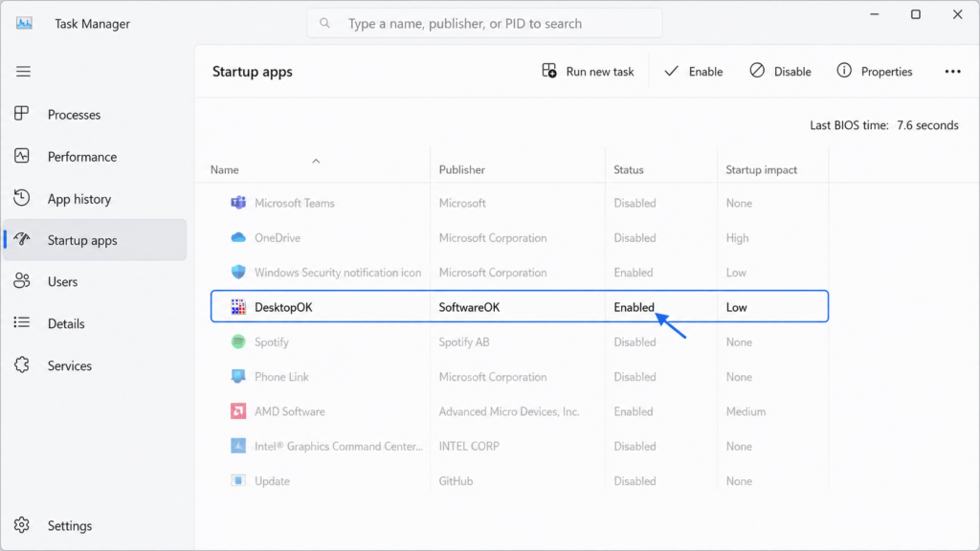Viewport: 980px width, 551px height.
Task: Click the Task Manager app icon
Action: pos(24,24)
